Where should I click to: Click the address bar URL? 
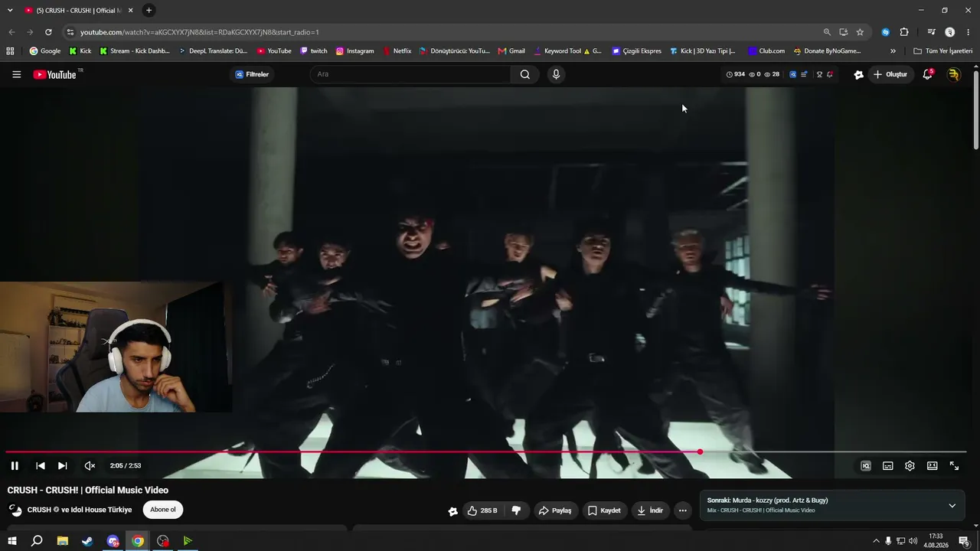(199, 32)
